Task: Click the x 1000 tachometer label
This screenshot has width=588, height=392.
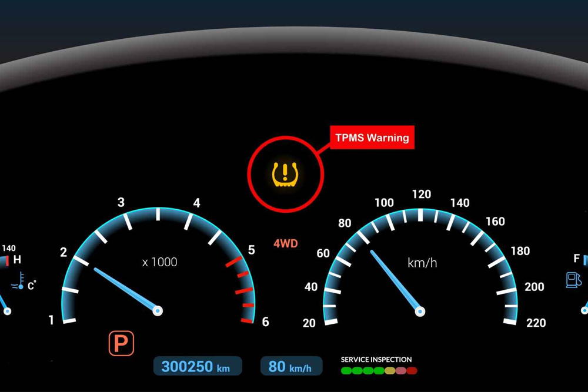Action: point(159,262)
